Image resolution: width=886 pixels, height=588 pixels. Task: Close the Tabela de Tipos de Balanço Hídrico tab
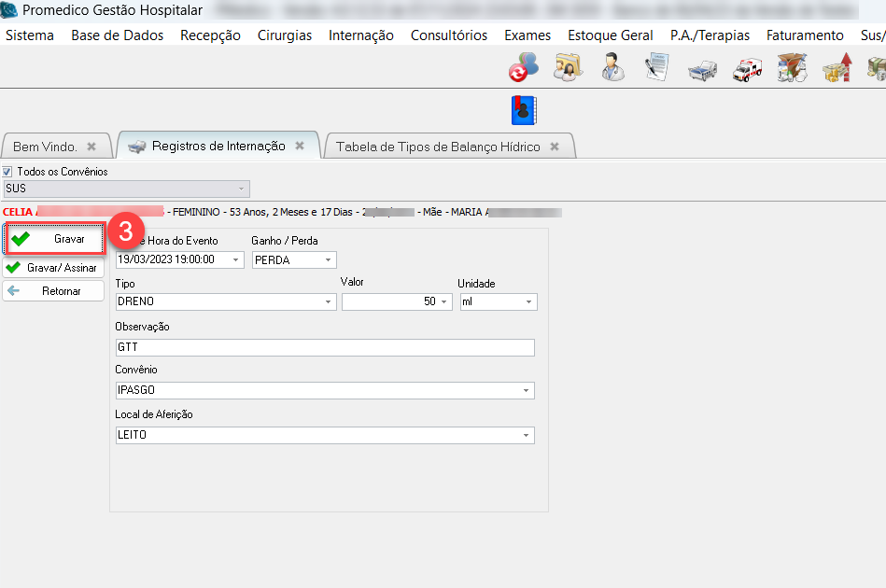click(555, 147)
